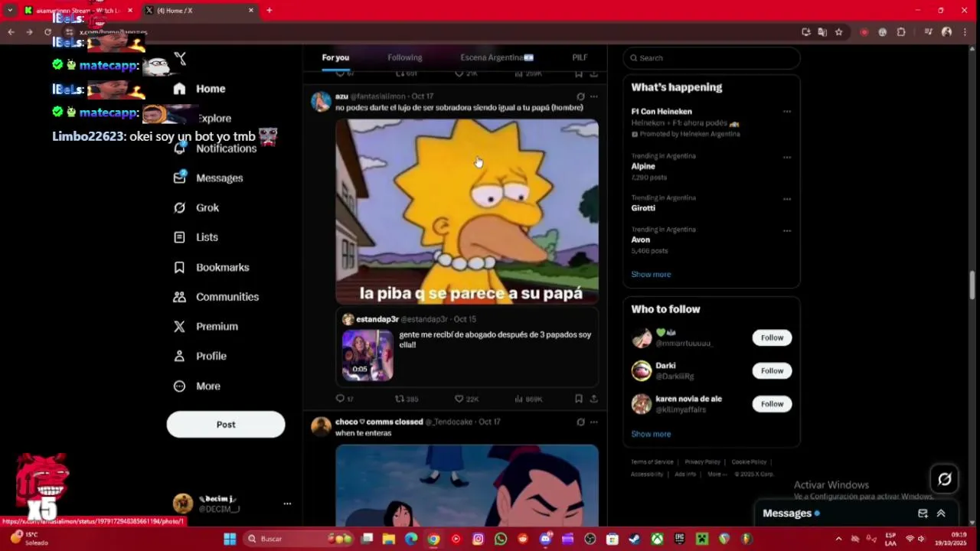This screenshot has width=980, height=551.
Task: Open WhatsApp from the taskbar
Action: (x=501, y=539)
